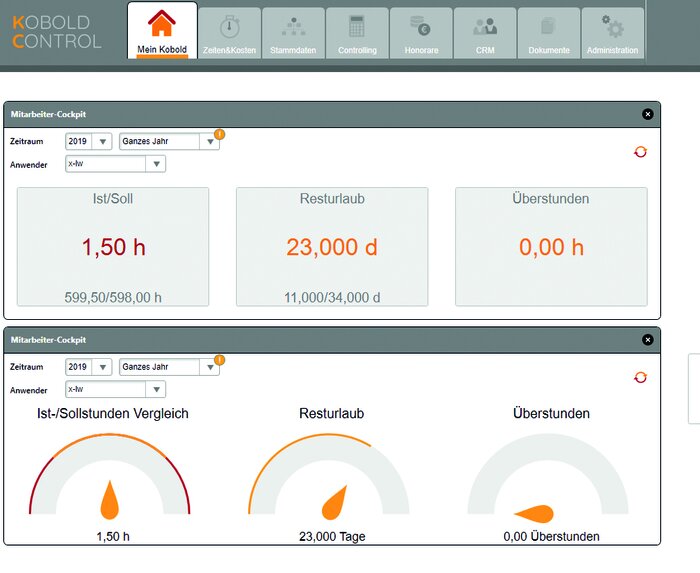Select the Ist/Soll tile showing 1,50 h

[113, 247]
